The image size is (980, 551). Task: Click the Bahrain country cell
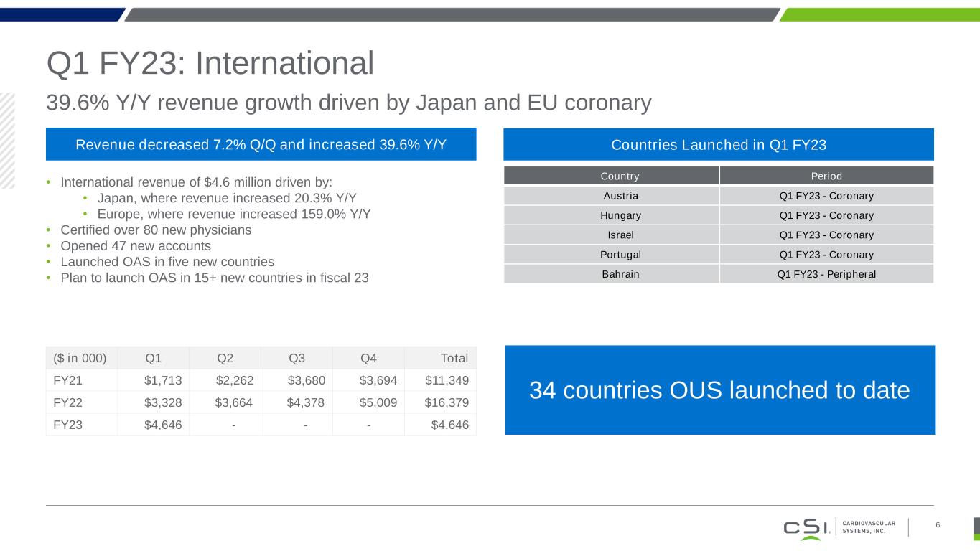(x=611, y=273)
